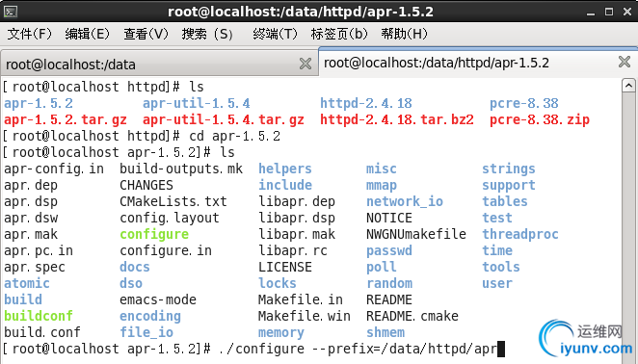Image resolution: width=638 pixels, height=364 pixels.
Task: Click the configure.in file name
Action: click(166, 250)
